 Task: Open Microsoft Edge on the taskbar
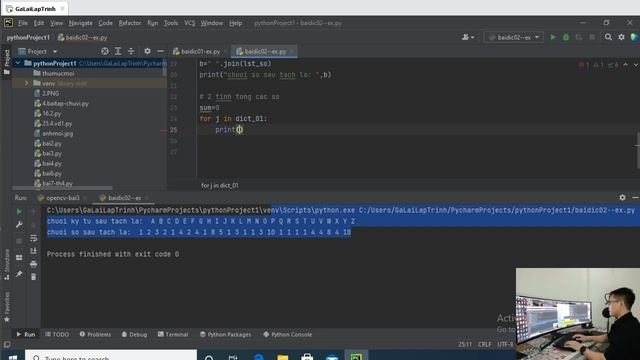pos(258,356)
